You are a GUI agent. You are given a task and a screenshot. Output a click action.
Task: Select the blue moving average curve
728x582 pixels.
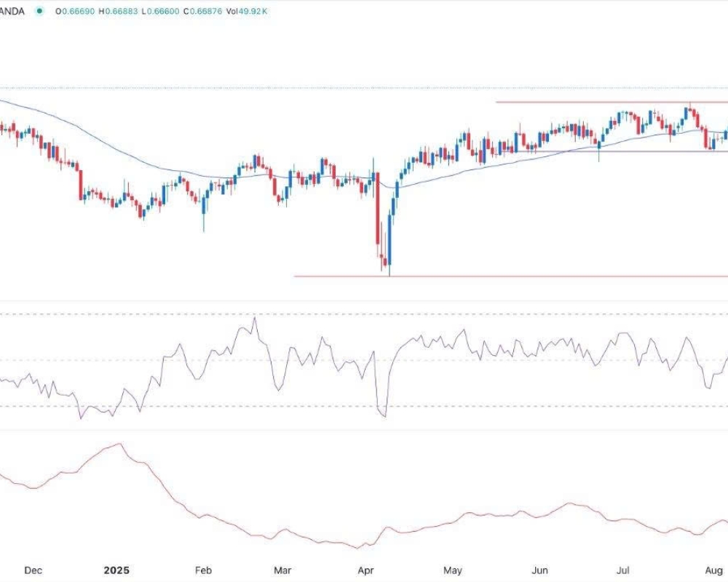pos(109,151)
